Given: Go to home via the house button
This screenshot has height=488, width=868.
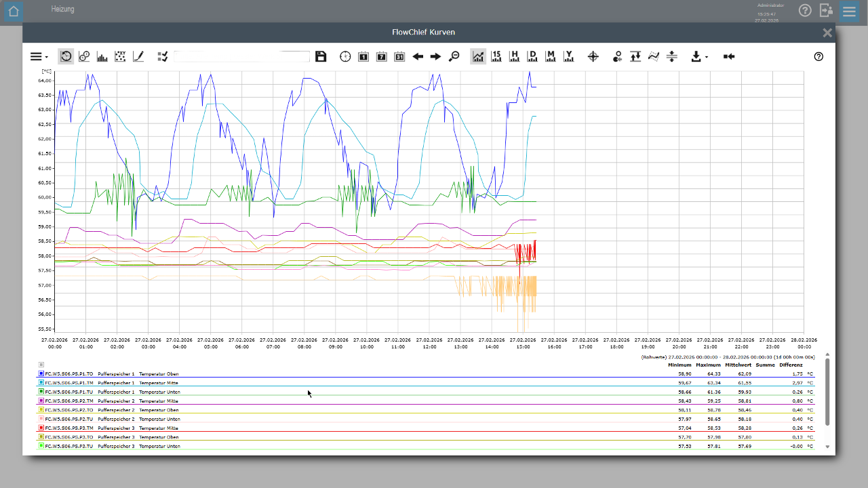Looking at the screenshot, I should 14,11.
